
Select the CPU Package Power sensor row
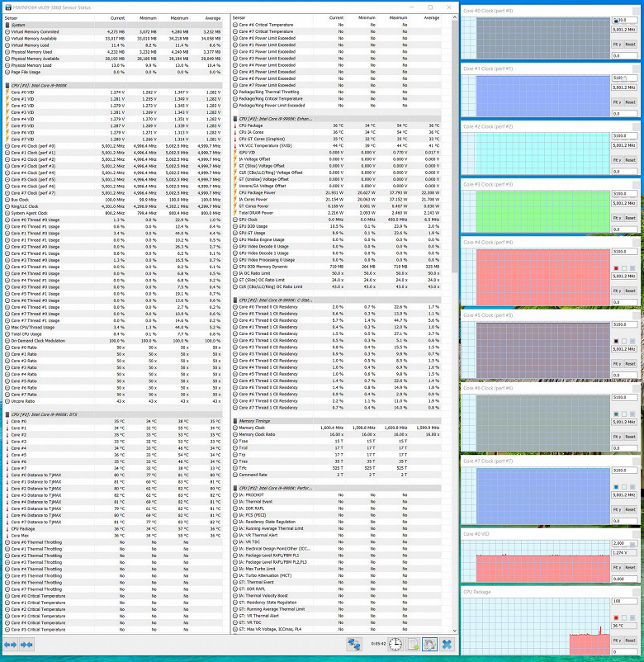(337, 193)
